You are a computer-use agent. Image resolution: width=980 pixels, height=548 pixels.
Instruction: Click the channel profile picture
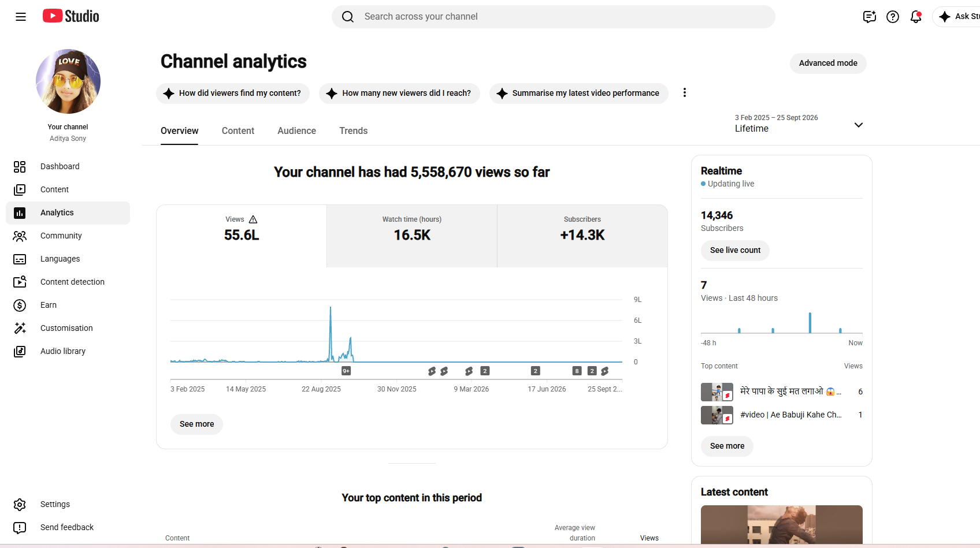68,81
